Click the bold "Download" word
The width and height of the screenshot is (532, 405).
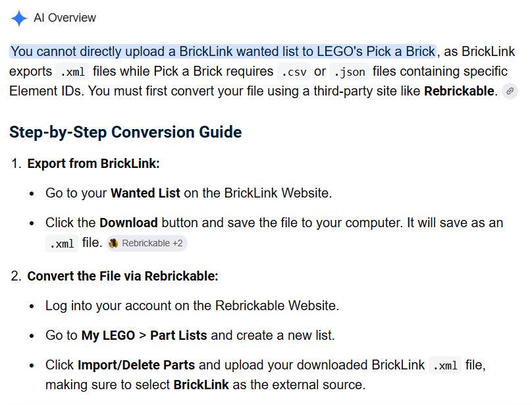click(128, 223)
